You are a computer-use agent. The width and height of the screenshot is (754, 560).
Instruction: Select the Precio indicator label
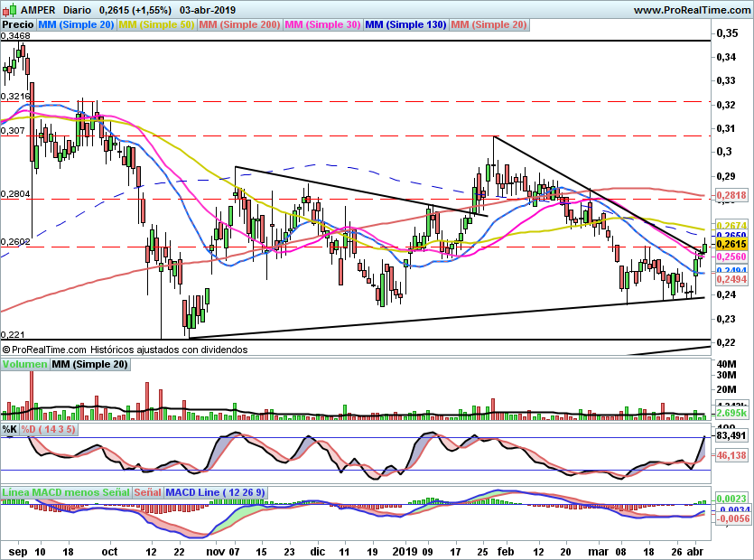pyautogui.click(x=18, y=24)
